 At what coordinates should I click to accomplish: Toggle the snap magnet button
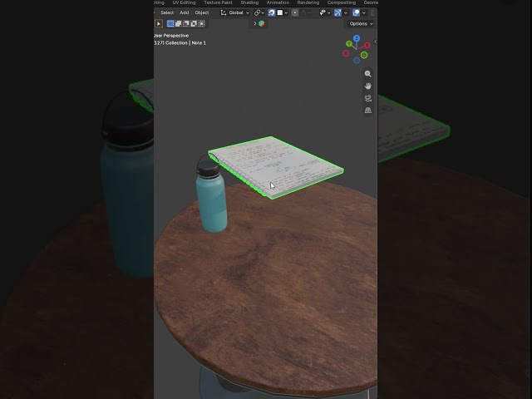tap(272, 12)
